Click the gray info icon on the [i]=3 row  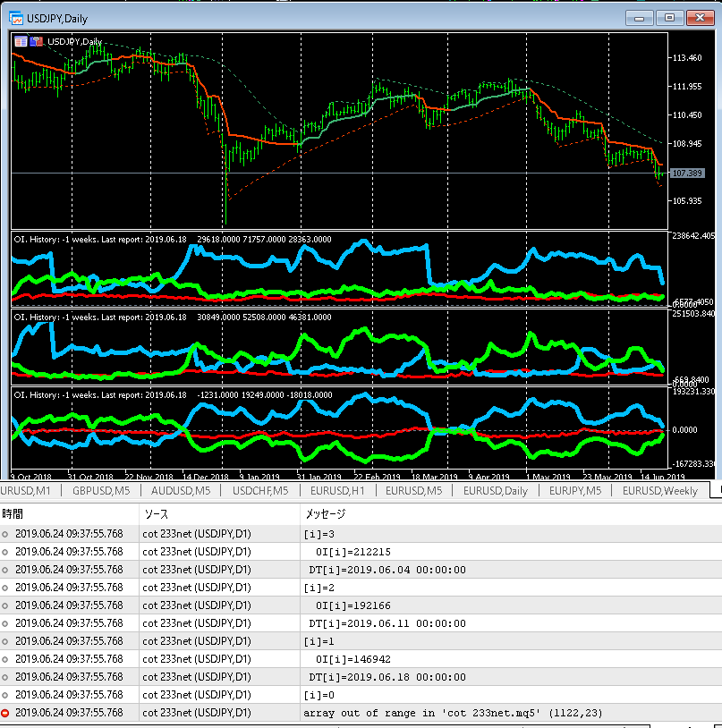point(7,534)
